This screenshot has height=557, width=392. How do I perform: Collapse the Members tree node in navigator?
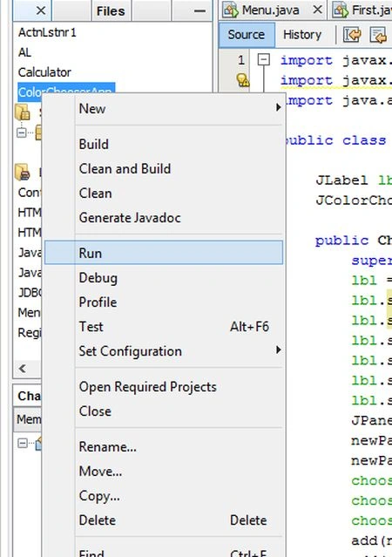pos(22,443)
